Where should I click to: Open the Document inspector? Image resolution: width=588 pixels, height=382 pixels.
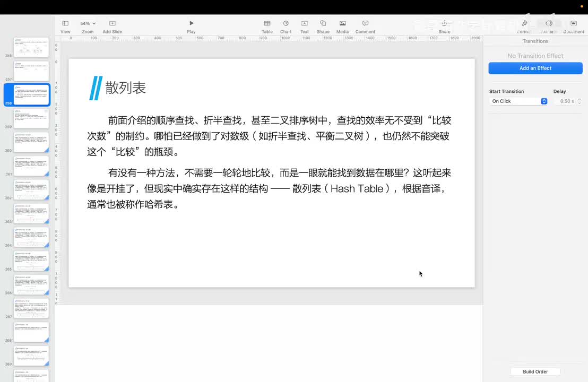[x=573, y=27]
